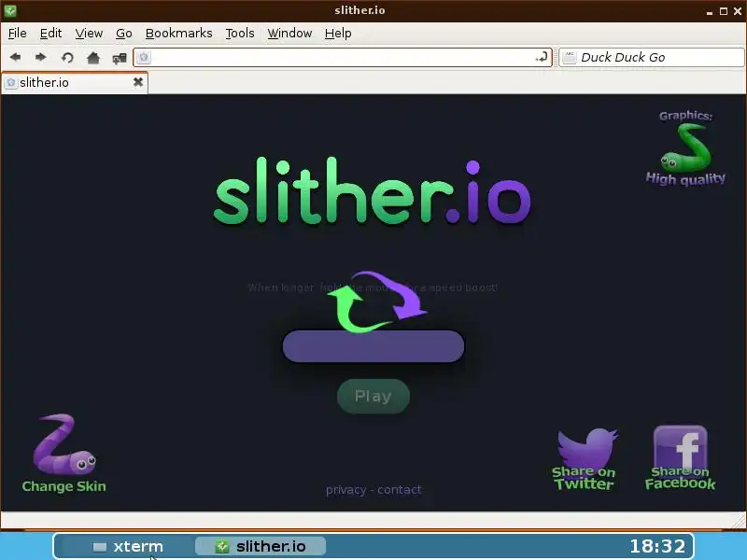Image resolution: width=747 pixels, height=560 pixels.
Task: Open the contact link
Action: (400, 490)
